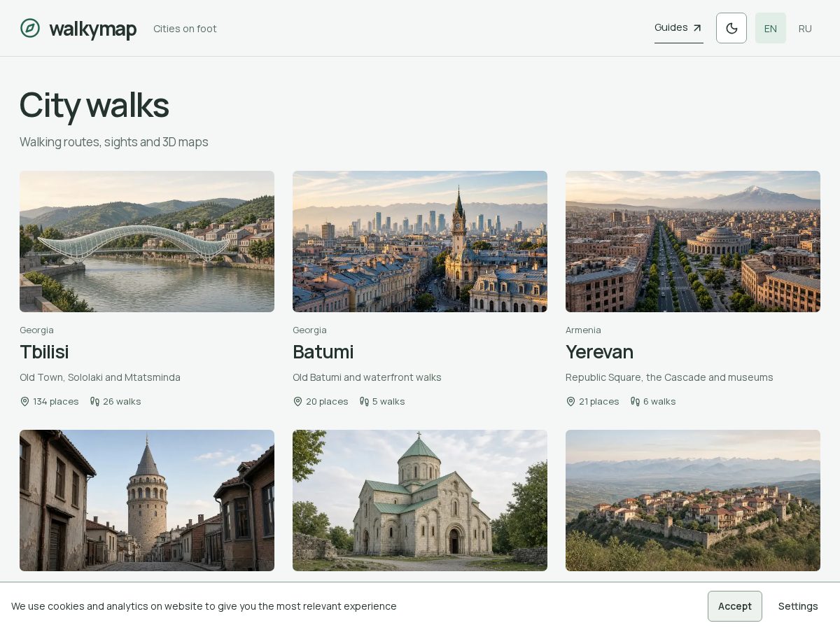Screen dimensions: 840x630
Task: Click the '26 walks' text
Action: 122,401
